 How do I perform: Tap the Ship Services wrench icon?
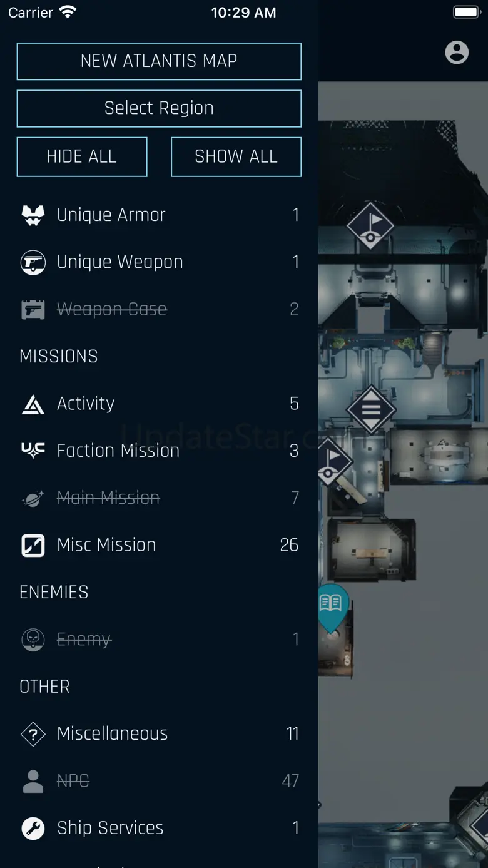coord(33,828)
